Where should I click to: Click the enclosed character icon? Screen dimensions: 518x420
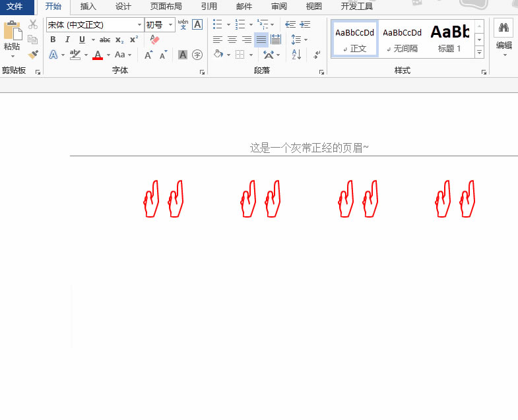(197, 55)
